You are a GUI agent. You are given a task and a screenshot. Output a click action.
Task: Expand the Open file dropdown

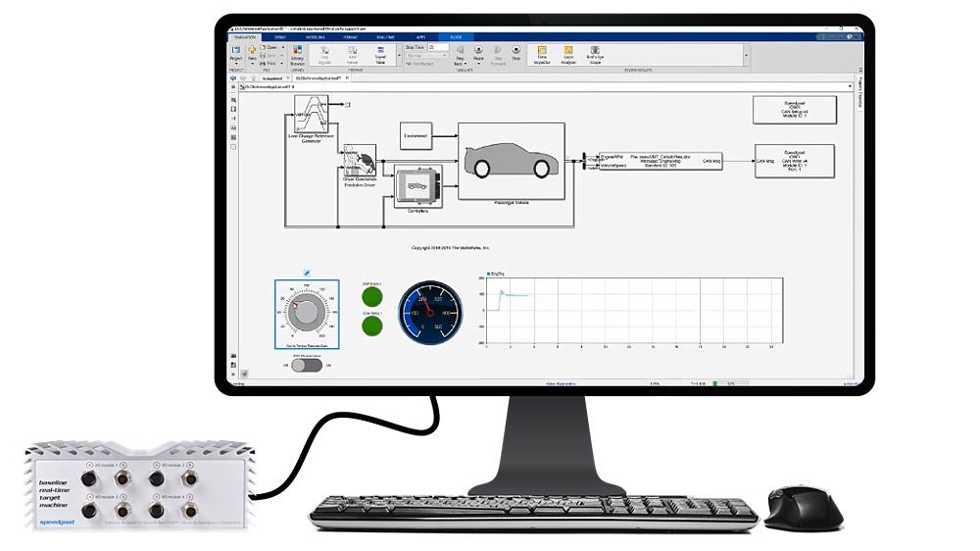[283, 46]
